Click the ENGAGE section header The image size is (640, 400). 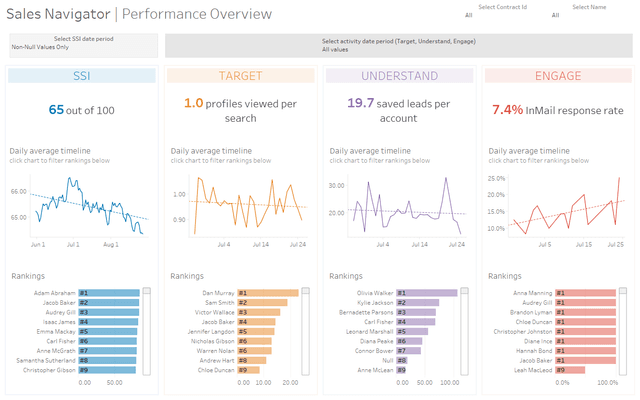(x=557, y=76)
